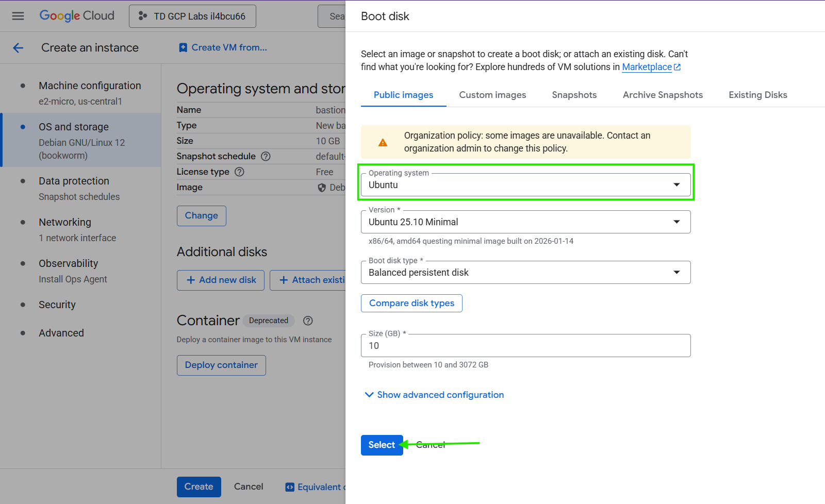Click the back arrow beside Create an instance
Screen dimensions: 825x504
click(18, 48)
